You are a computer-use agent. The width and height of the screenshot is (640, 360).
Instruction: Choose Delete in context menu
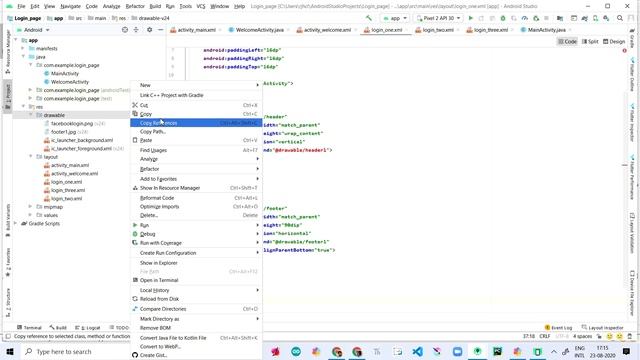point(196,215)
